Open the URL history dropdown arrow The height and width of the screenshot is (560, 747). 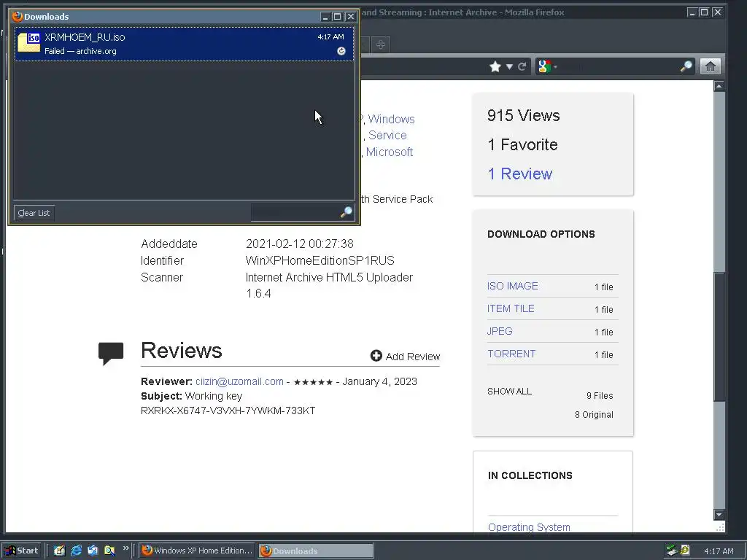click(x=509, y=66)
